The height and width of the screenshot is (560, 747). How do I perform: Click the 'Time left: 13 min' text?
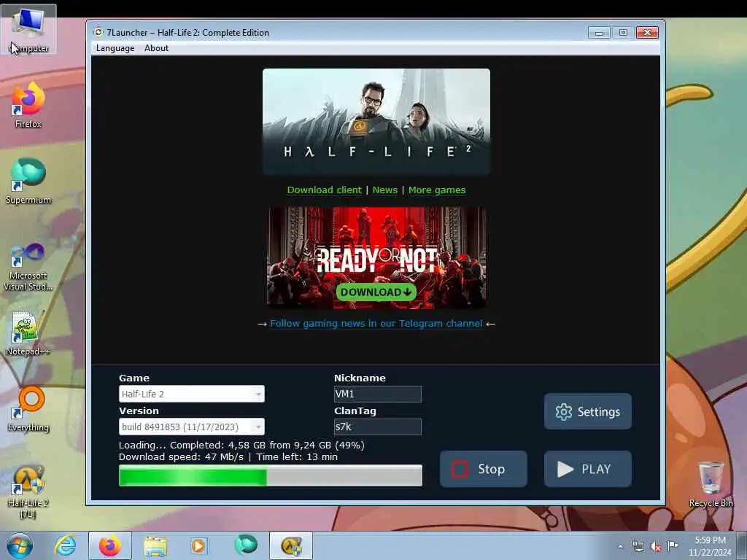(297, 457)
